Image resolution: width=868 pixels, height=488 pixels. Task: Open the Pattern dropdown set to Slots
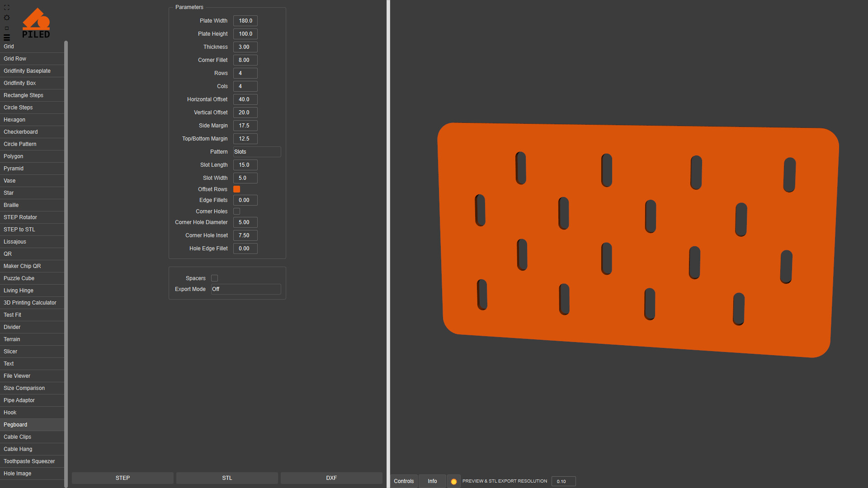(x=257, y=152)
